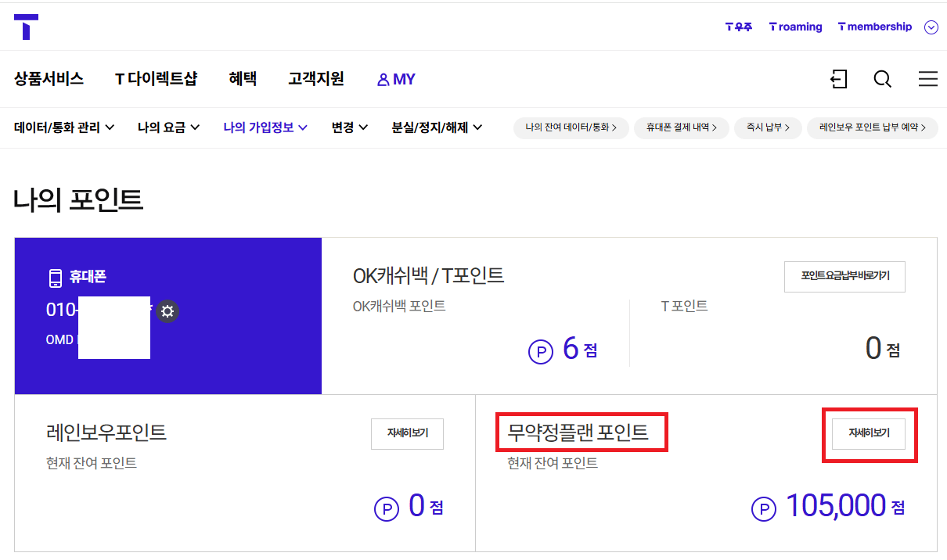Click the 레인보우포인트 heading
The height and width of the screenshot is (560, 947).
pyautogui.click(x=106, y=433)
